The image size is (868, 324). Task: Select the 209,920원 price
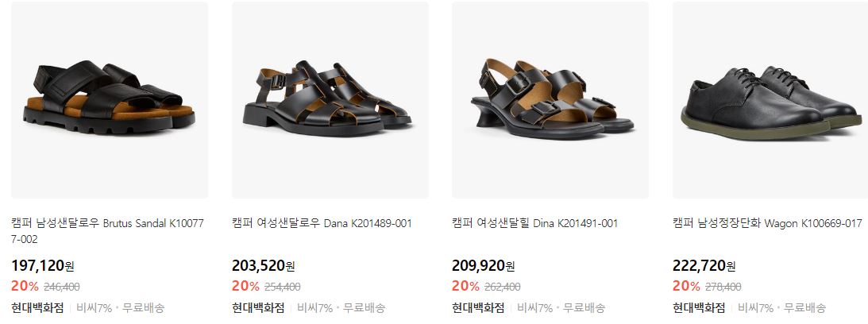pyautogui.click(x=484, y=266)
